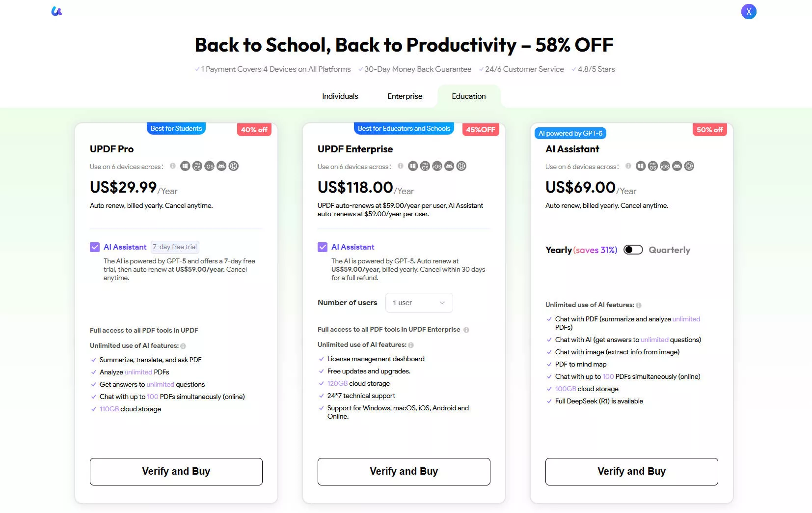Select the iOS icon in the UPDF Enterprise card

[x=436, y=166]
